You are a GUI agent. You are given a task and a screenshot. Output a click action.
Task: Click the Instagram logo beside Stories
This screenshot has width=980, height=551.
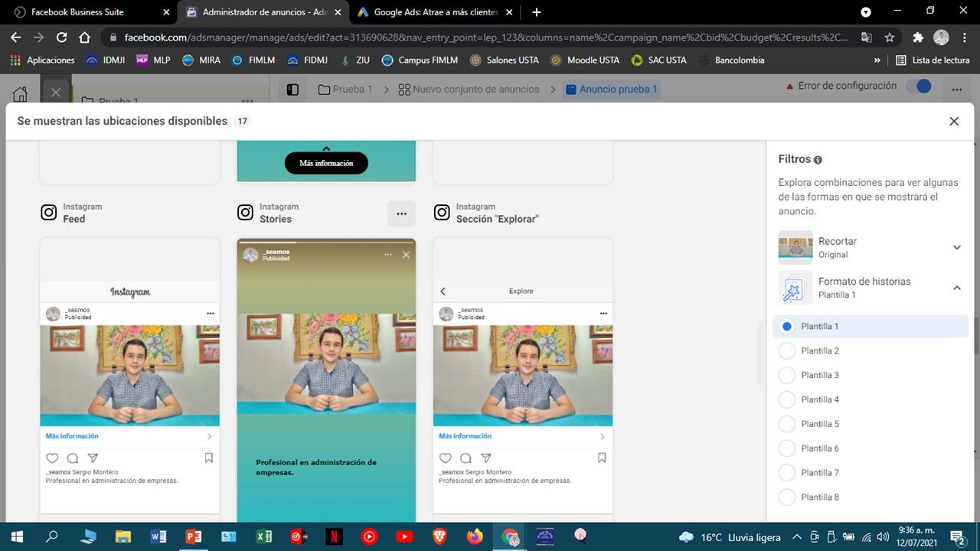pyautogui.click(x=245, y=213)
